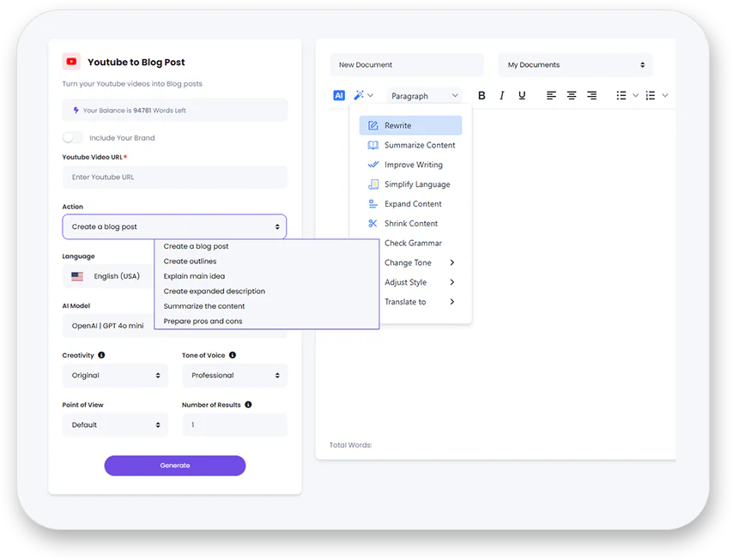
Task: Align text to the left
Action: [551, 95]
